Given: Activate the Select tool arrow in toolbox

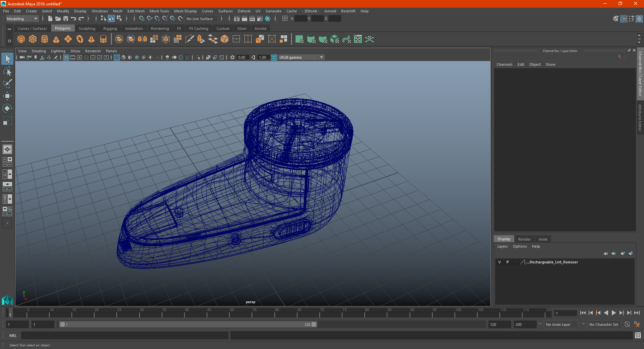Looking at the screenshot, I should tap(7, 59).
